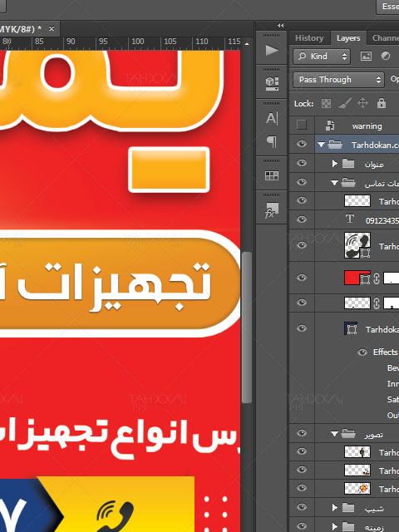
Task: Select the warning layer name
Action: tap(367, 126)
